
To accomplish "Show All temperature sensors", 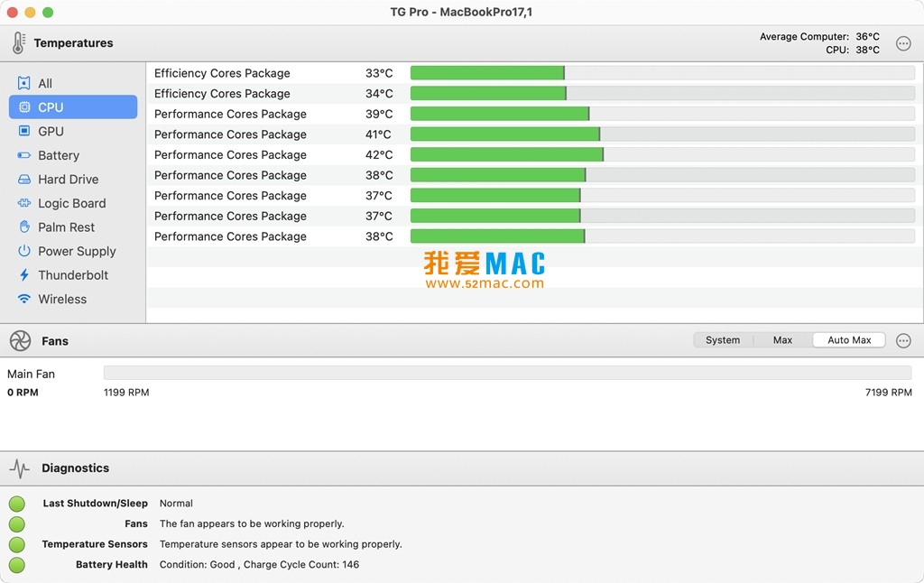I will (x=45, y=83).
